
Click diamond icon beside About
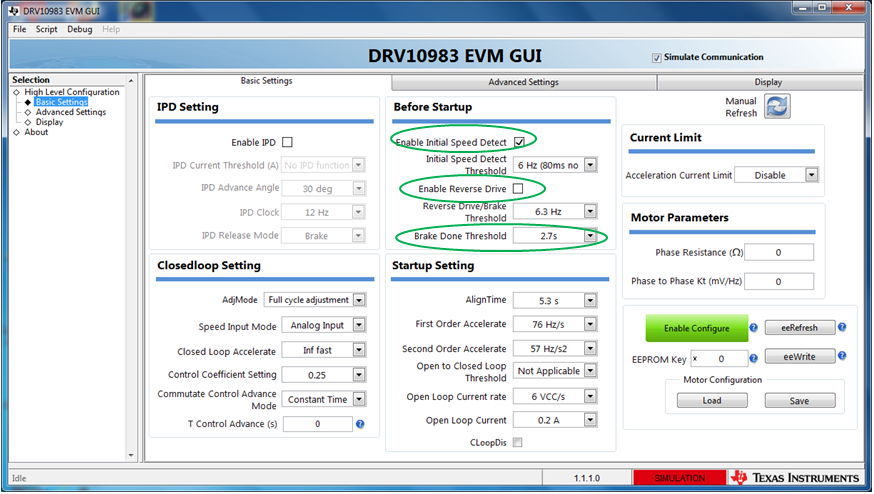(x=16, y=132)
